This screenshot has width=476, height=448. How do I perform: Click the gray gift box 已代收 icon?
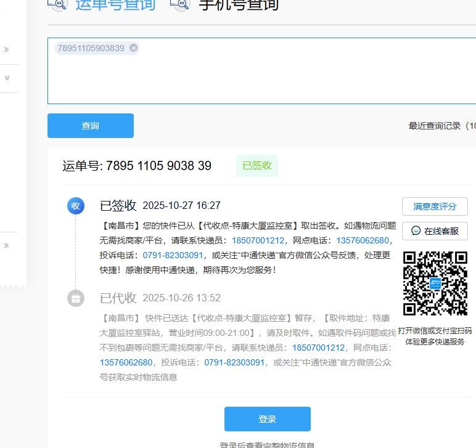coord(76,298)
